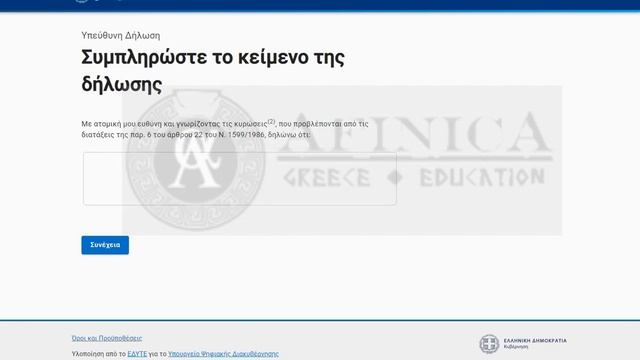Image resolution: width=640 pixels, height=360 pixels.
Task: Open the ΕΔΥΤΕ link in footer
Action: [137, 354]
